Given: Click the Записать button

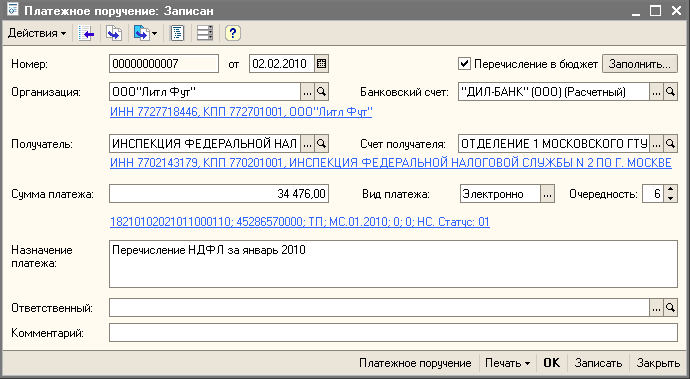Looking at the screenshot, I should point(598,363).
